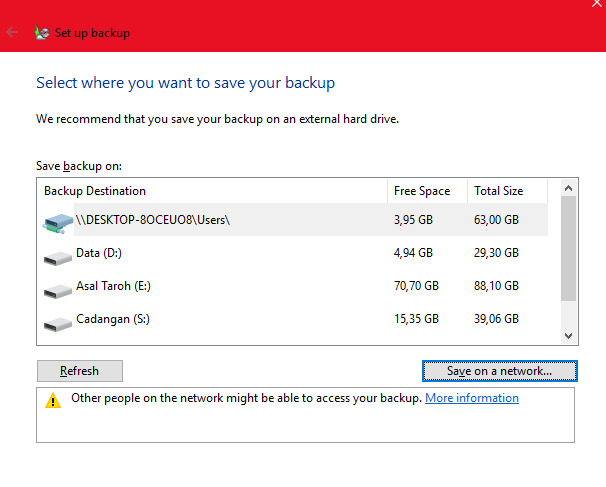The height and width of the screenshot is (487, 606).
Task: Click the 3,95 GB free space value
Action: click(x=413, y=220)
